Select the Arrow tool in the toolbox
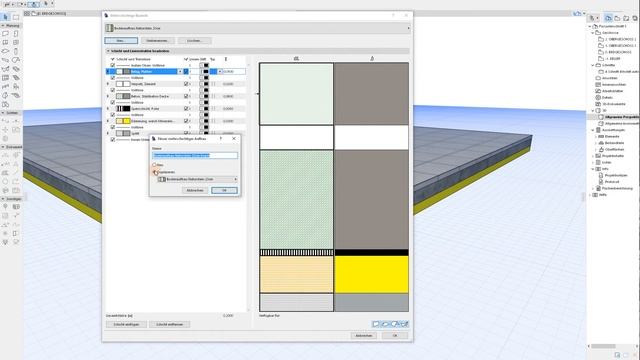640x360 pixels. point(5,17)
